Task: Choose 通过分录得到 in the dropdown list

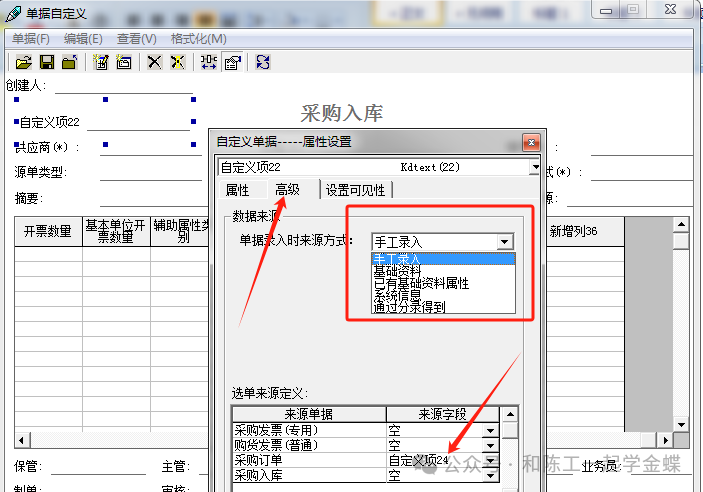Action: coord(443,307)
